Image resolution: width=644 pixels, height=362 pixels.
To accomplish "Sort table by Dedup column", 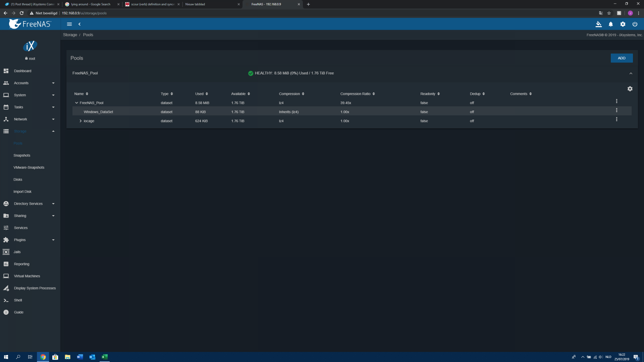I will (477, 94).
